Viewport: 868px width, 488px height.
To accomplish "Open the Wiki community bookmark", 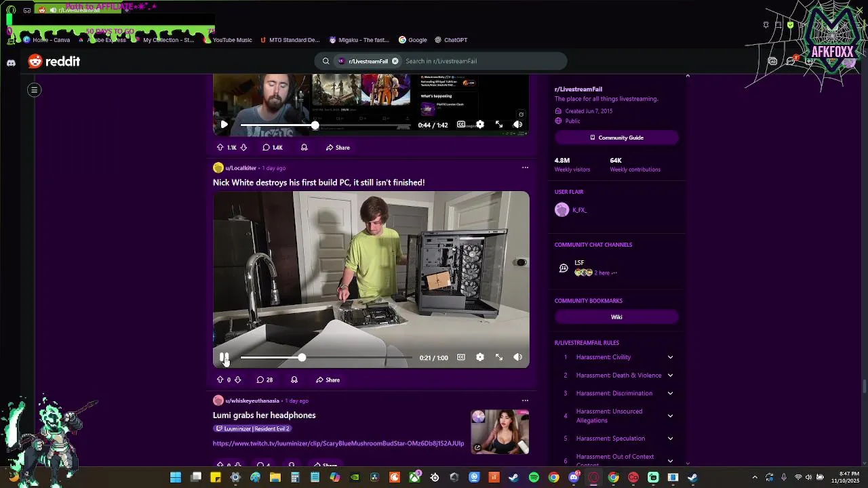I will click(x=616, y=317).
